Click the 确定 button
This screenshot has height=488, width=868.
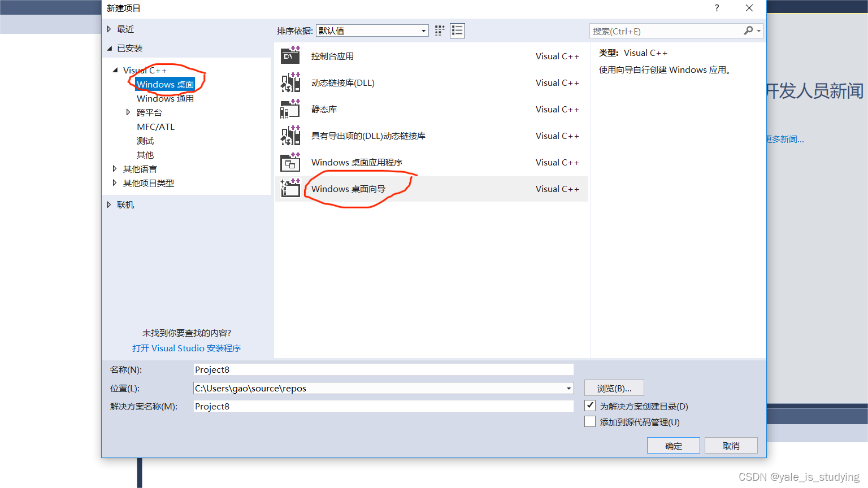[x=673, y=445]
